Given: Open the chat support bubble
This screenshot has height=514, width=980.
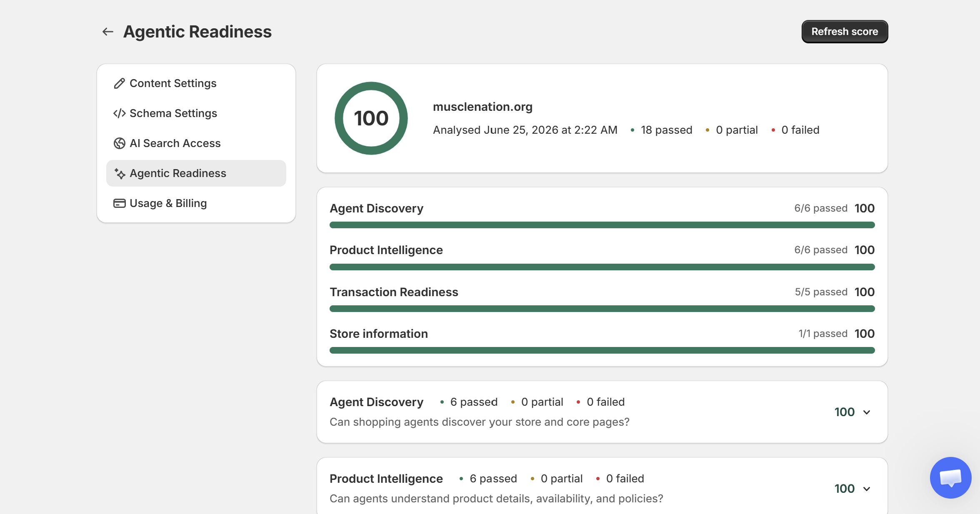Looking at the screenshot, I should (950, 478).
